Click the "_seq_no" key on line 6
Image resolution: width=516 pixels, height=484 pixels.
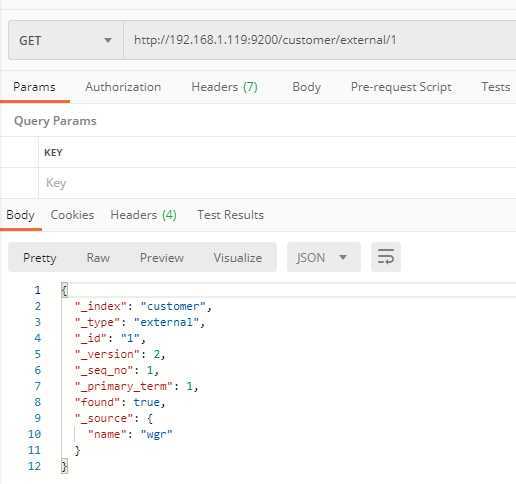104,370
